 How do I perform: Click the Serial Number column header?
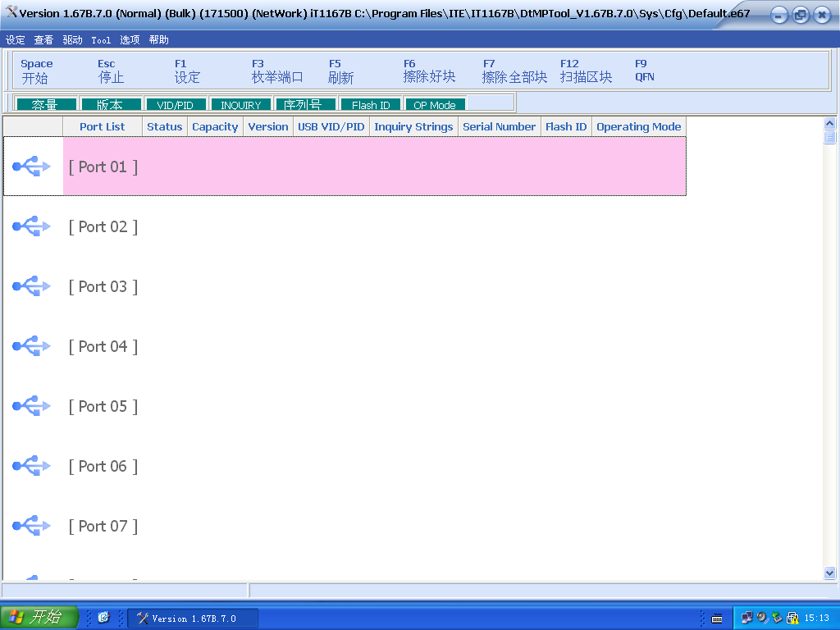pyautogui.click(x=499, y=127)
